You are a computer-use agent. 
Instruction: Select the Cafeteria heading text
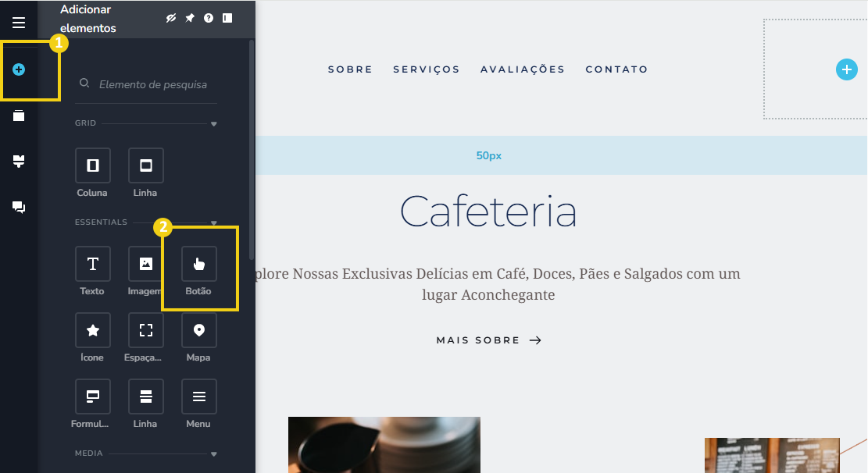click(488, 212)
